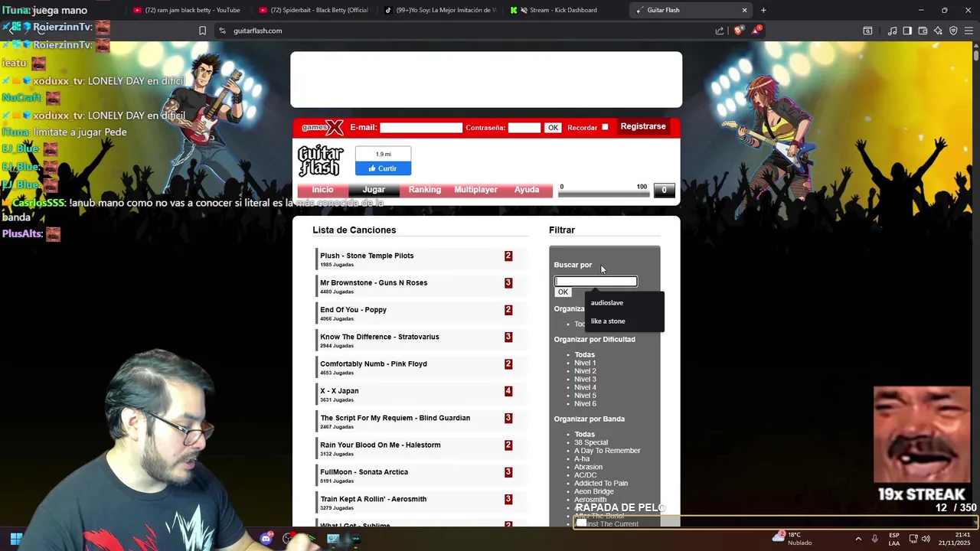Close the Guitar Flash tab
This screenshot has width=980, height=551.
coord(744,10)
